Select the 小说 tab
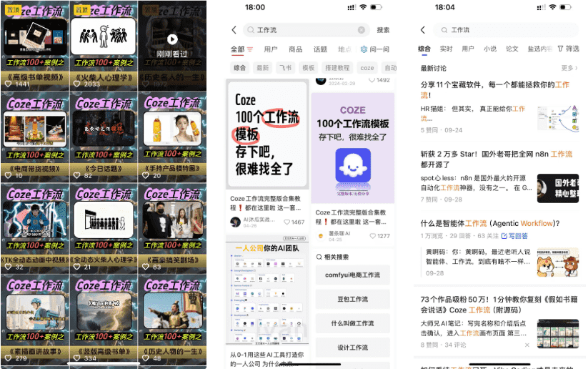588x369 pixels. (490, 49)
